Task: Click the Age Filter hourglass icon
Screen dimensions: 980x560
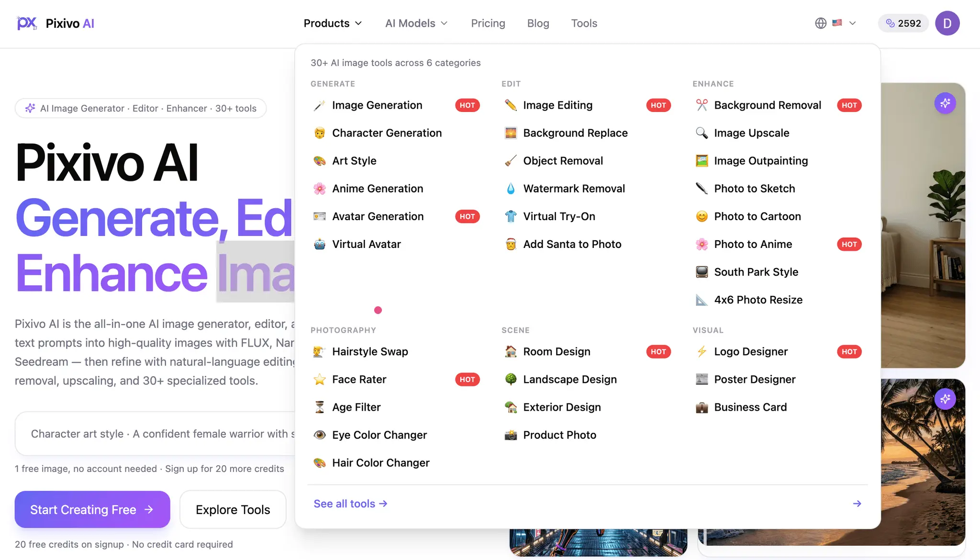Action: point(319,407)
